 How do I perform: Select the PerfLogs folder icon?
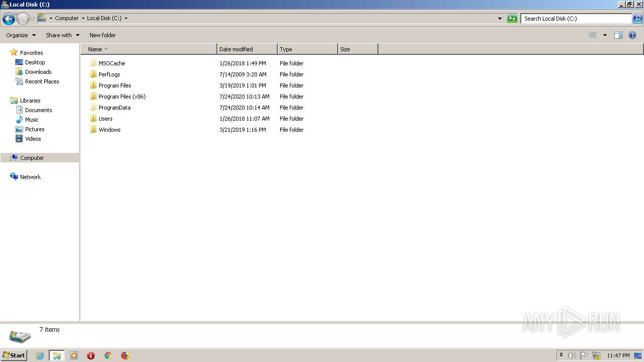point(93,74)
